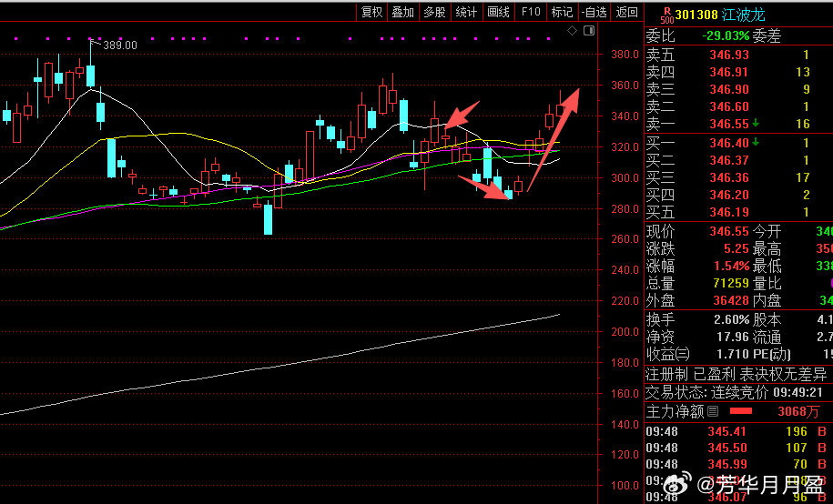Select 买四 price 346.20
The width and height of the screenshot is (833, 504).
pyautogui.click(x=729, y=196)
